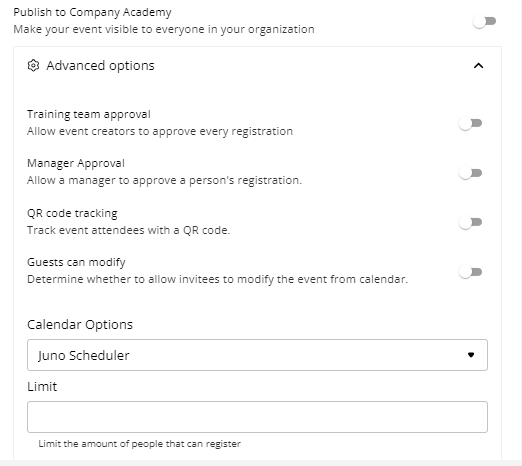This screenshot has height=466, width=522.
Task: Click the Guests can modify label
Action: pos(76,262)
